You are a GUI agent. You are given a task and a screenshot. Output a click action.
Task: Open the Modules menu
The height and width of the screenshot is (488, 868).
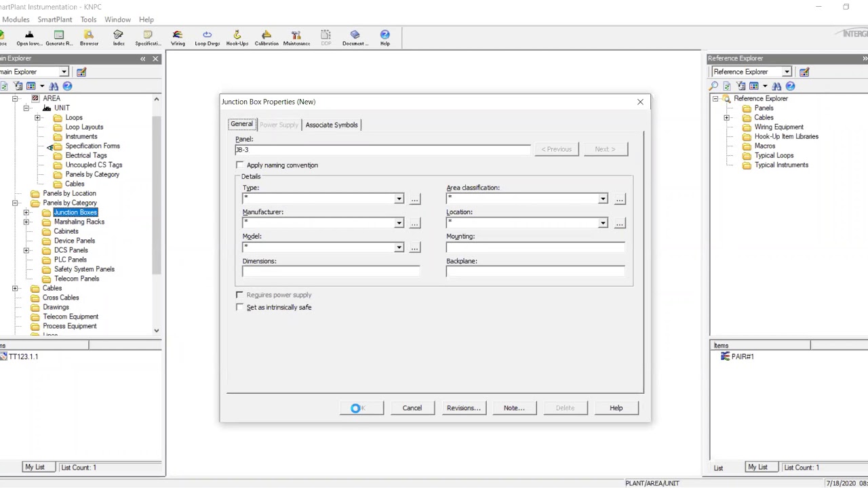[x=16, y=20]
